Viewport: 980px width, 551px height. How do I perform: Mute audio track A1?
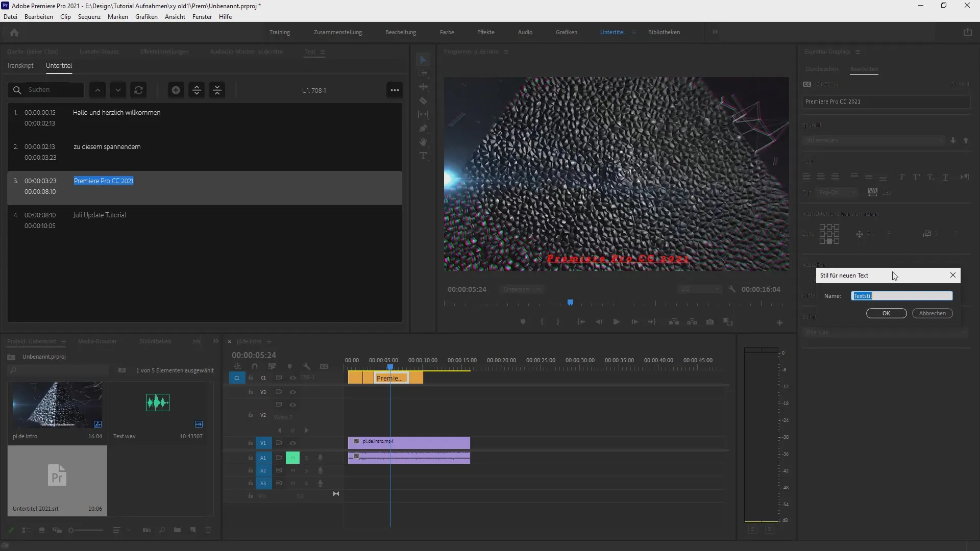click(292, 458)
